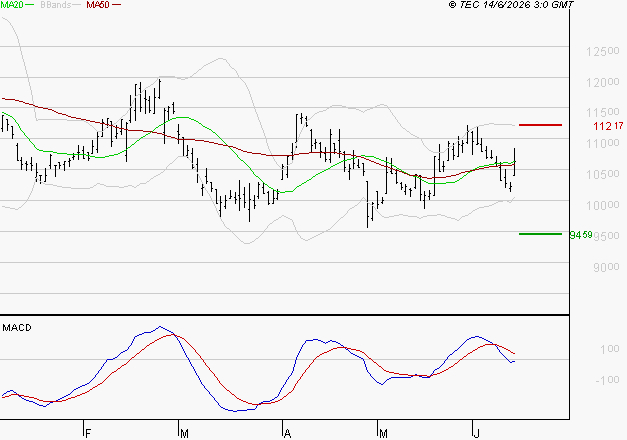Click the 10500 price axis label
This screenshot has height=440, width=627.
coord(603,174)
